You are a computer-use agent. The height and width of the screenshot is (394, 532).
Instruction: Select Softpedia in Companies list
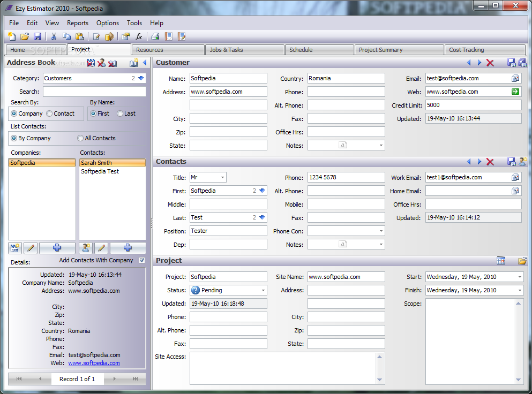point(42,163)
